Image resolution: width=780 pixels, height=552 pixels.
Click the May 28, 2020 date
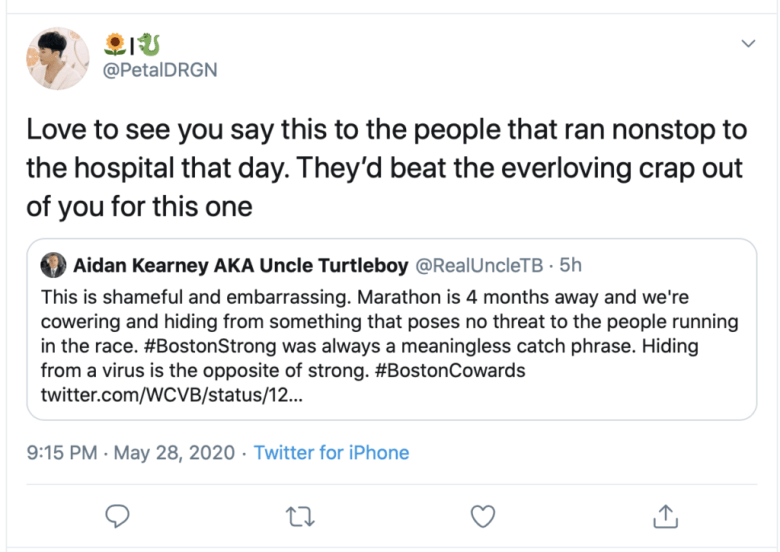coord(174,453)
